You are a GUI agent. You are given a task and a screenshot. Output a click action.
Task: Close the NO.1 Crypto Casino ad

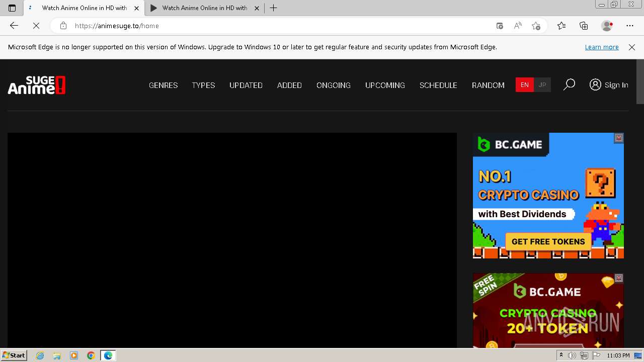click(x=619, y=138)
